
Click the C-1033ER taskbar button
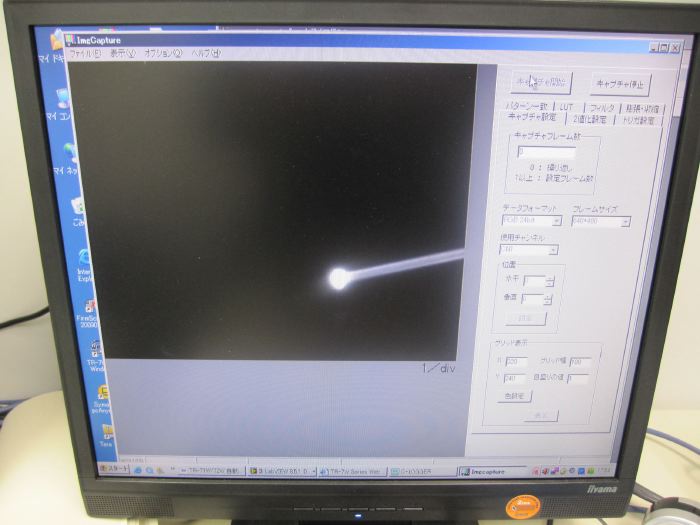tap(422, 471)
